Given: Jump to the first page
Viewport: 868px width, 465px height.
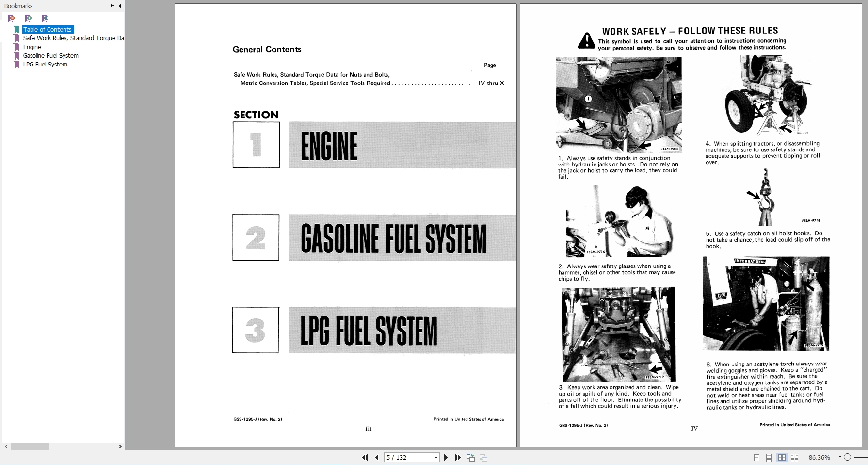Looking at the screenshot, I should pyautogui.click(x=365, y=457).
